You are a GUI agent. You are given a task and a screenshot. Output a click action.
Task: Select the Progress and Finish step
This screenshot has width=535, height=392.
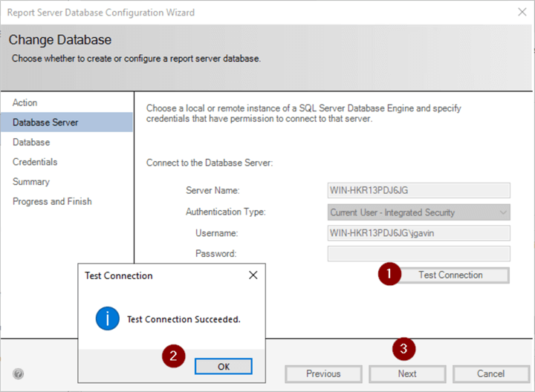click(x=52, y=201)
